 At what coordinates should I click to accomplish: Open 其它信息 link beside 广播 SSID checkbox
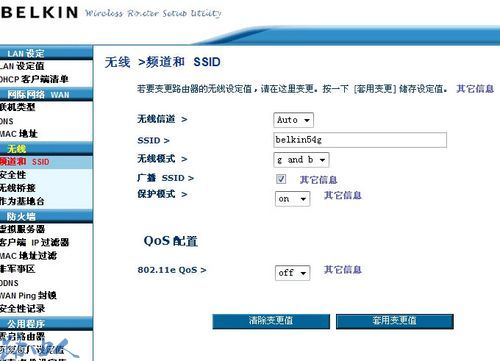click(318, 180)
